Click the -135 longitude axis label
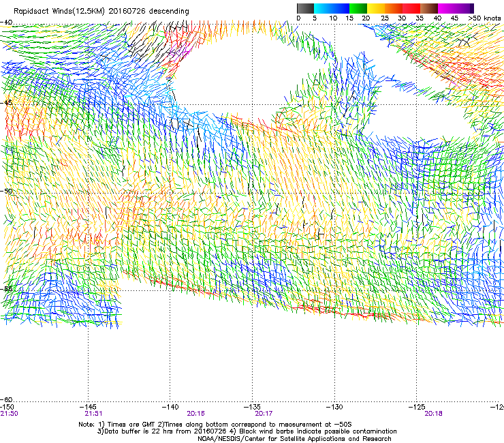This screenshot has width=504, height=443. point(252,407)
